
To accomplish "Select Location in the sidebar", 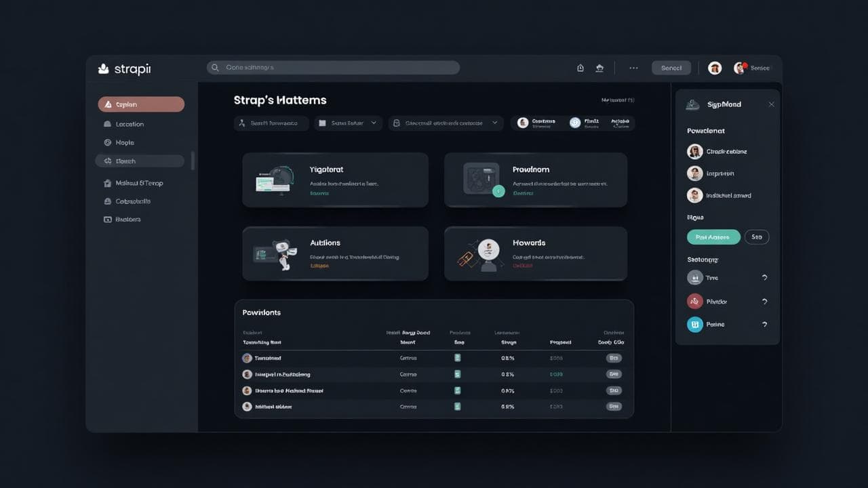I will tap(129, 124).
